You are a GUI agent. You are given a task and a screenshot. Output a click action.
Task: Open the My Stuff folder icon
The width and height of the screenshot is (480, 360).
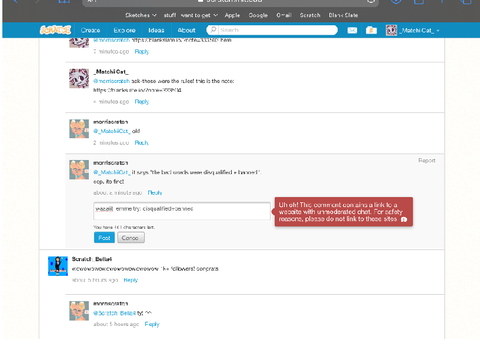point(371,30)
